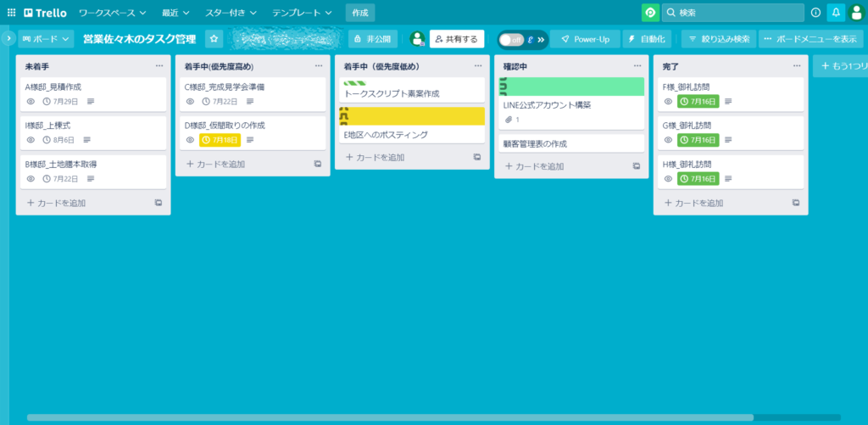This screenshot has width=868, height=425.
Task: Open the information icon next to search
Action: point(815,13)
